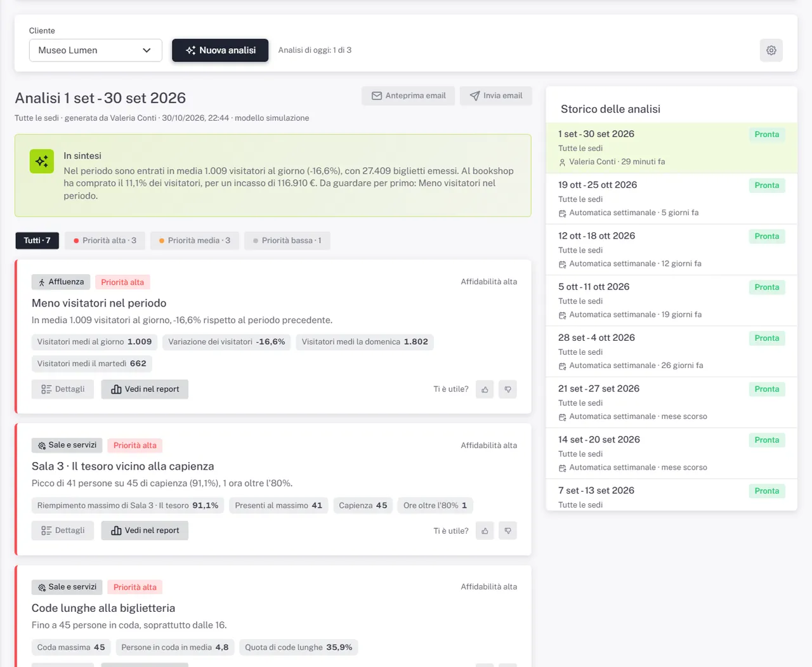
Task: Open Anteprima email
Action: point(409,96)
